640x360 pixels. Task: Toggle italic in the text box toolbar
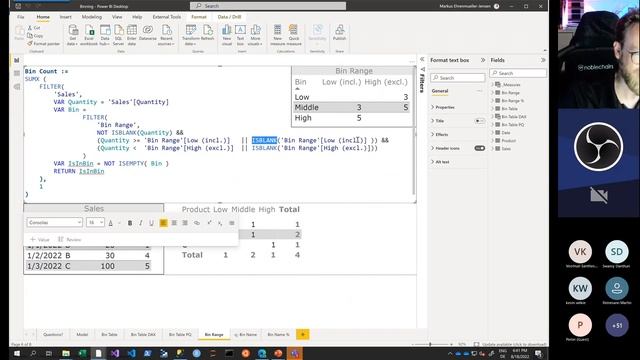140,223
